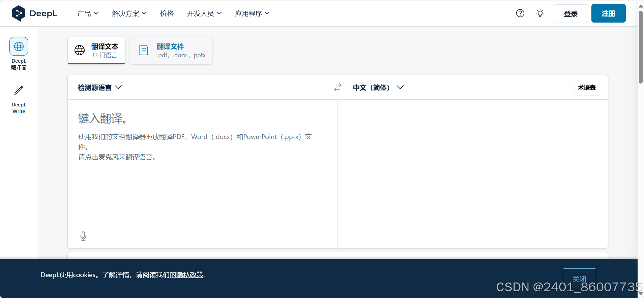644x298 pixels.
Task: Click the lightbulb tips icon
Action: pyautogui.click(x=540, y=13)
